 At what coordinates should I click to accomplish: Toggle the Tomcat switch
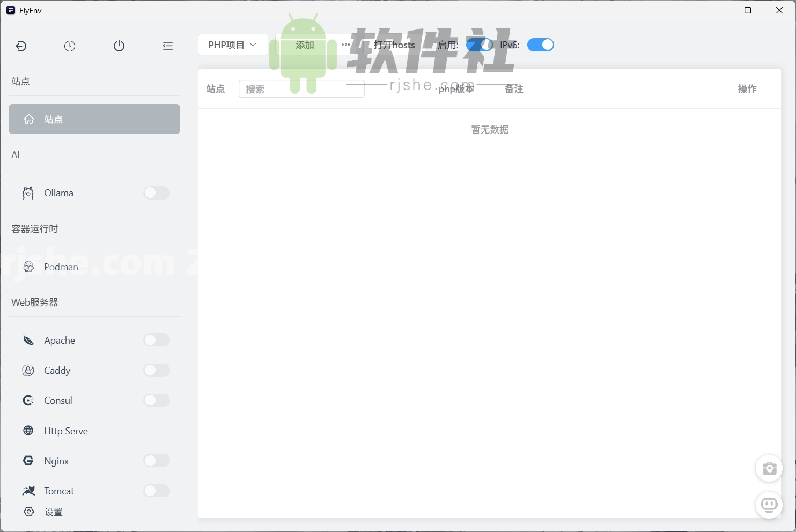click(x=156, y=490)
